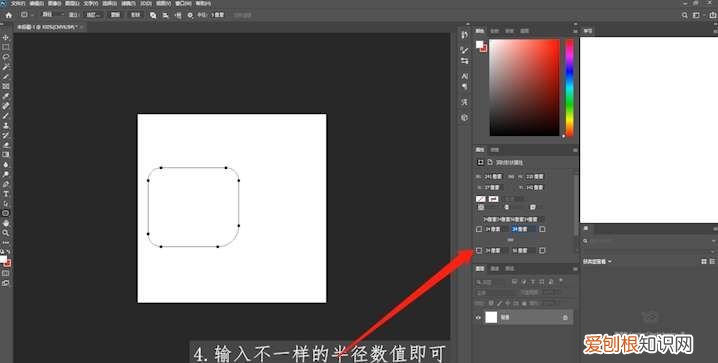The image size is (718, 363).
Task: Open the Color panel flyout menu
Action: click(x=575, y=31)
